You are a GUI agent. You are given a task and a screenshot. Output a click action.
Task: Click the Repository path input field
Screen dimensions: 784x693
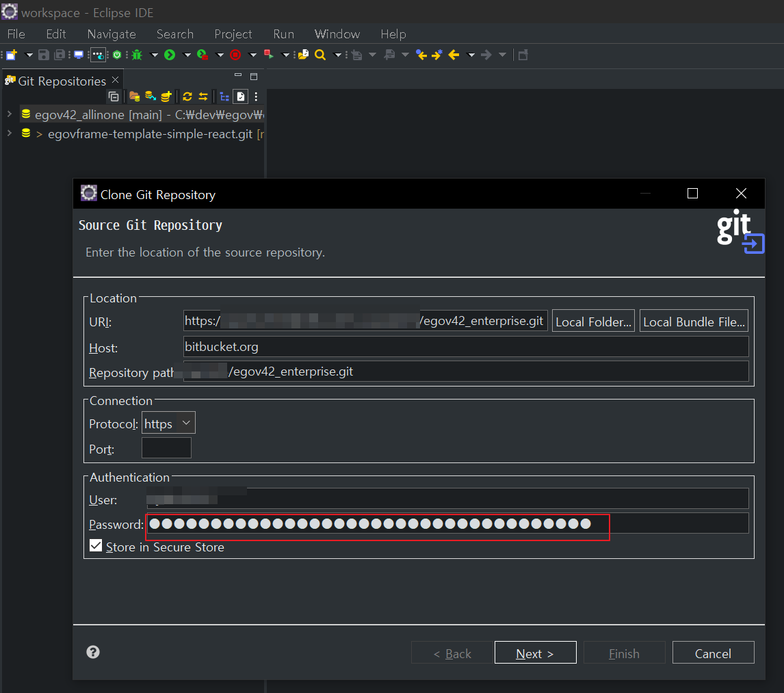(x=466, y=371)
